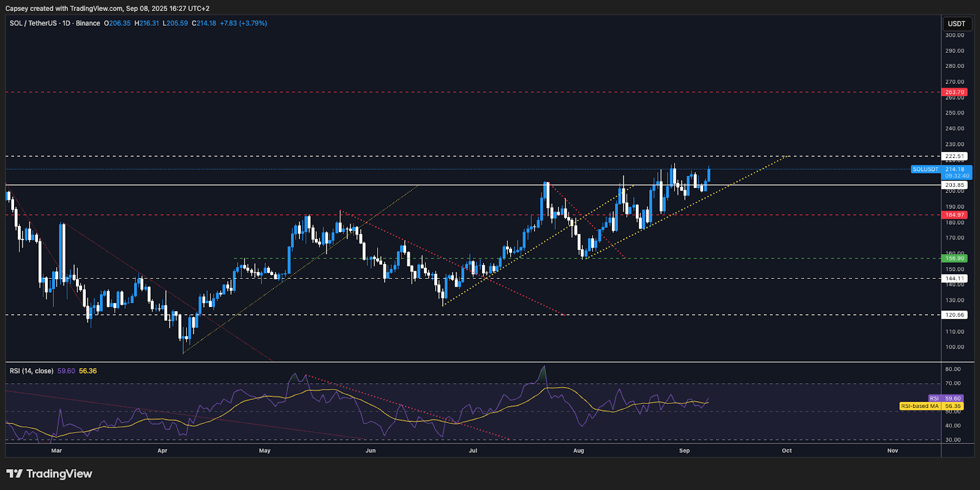Open the USDT currency selector
The image size is (980, 490).
click(956, 24)
